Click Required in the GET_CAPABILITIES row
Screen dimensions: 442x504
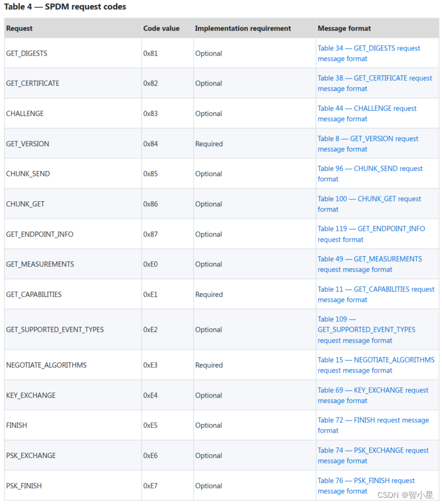click(209, 294)
